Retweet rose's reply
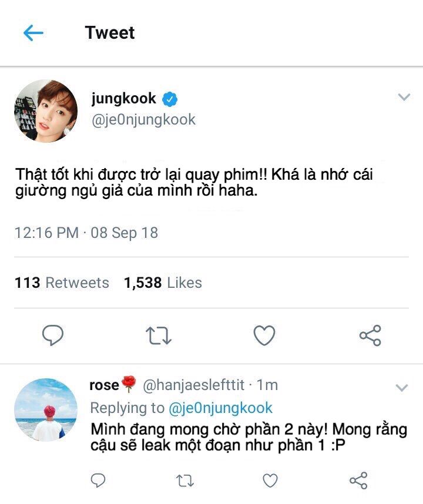Viewport: 423px width, 504px height. click(x=184, y=481)
